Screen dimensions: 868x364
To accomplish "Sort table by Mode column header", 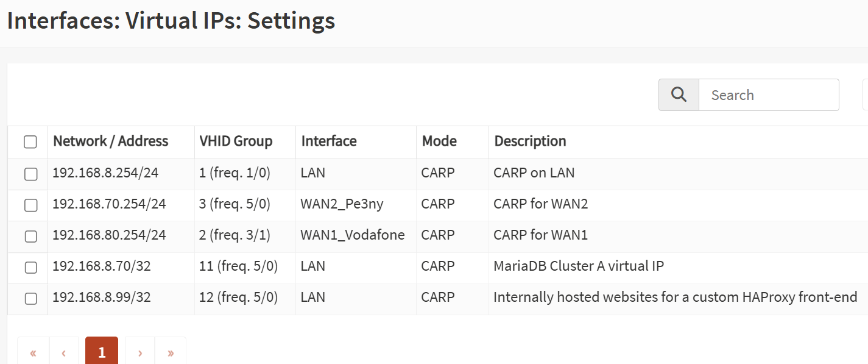I will (x=439, y=141).
